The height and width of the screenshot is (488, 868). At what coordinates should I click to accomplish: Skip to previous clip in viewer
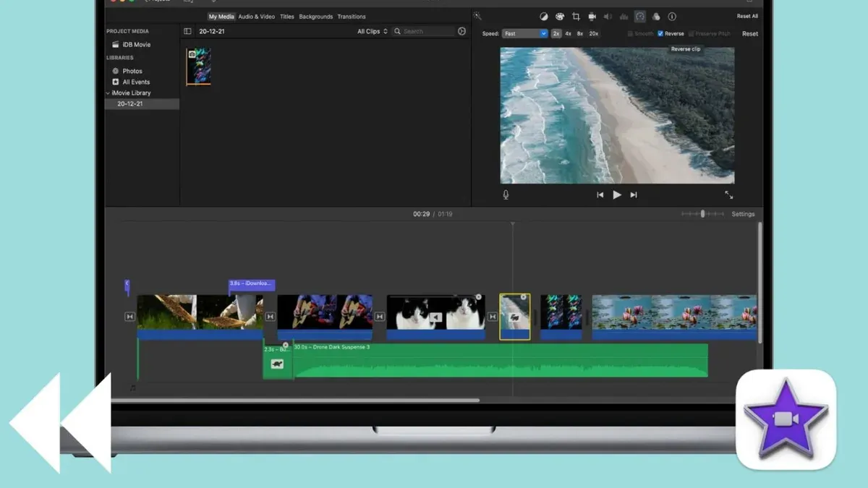(x=600, y=194)
